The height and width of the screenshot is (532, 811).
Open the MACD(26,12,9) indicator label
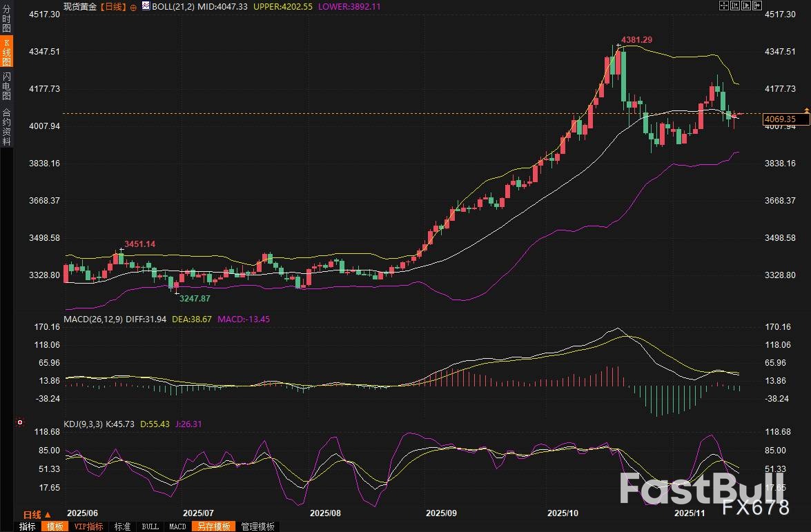tap(94, 319)
